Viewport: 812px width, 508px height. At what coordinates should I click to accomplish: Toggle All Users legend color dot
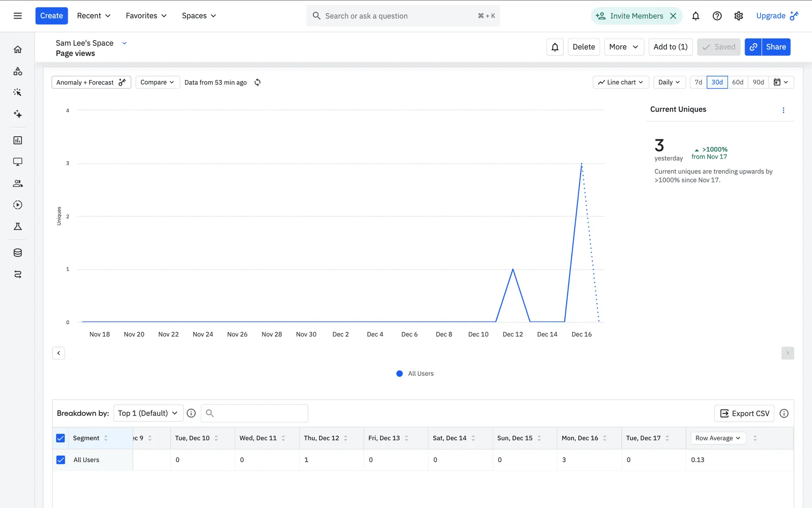click(x=399, y=373)
